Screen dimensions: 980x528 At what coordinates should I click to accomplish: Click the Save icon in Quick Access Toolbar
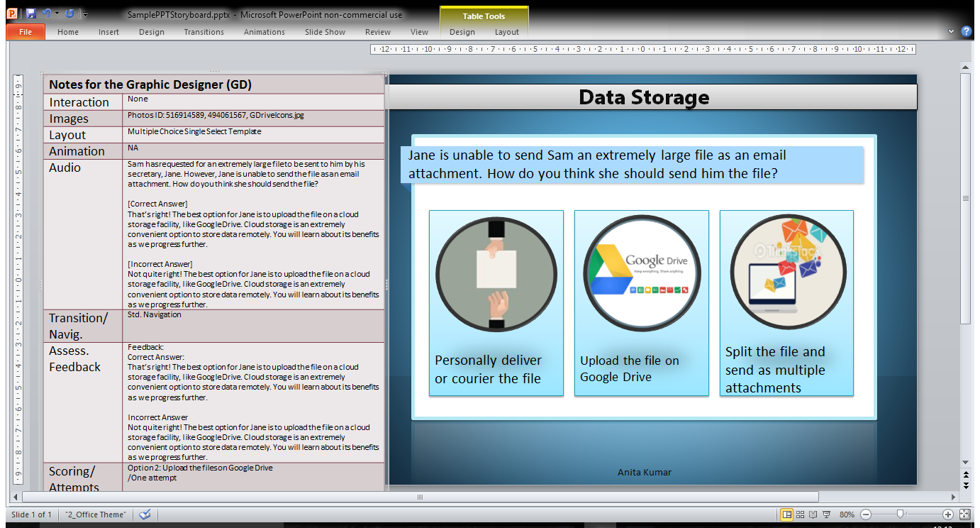(30, 13)
